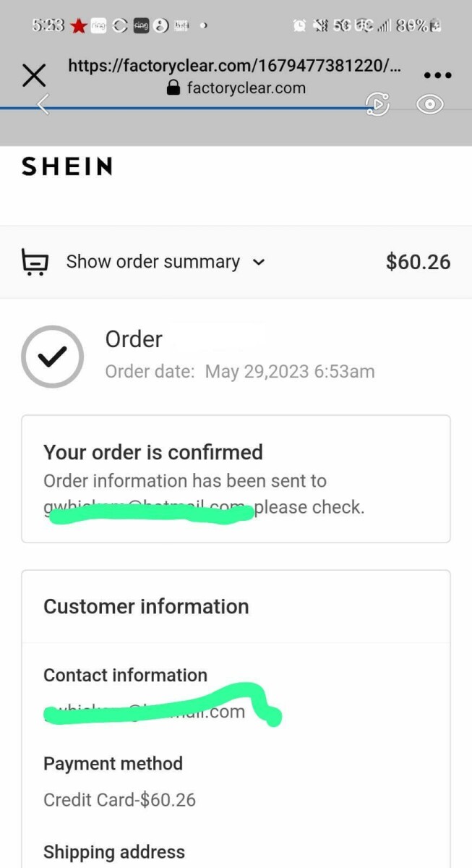Toggle the eye visibility icon
Viewport: 472px width, 868px height.
(430, 104)
